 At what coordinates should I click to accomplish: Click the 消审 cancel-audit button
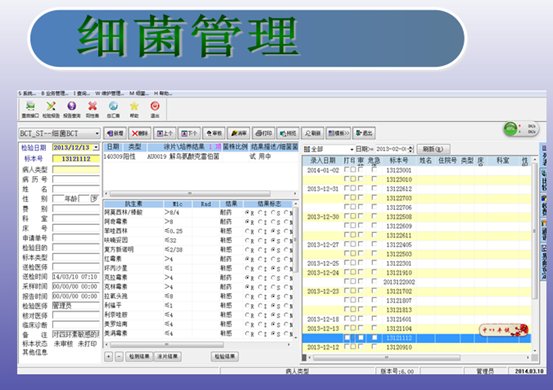pos(238,133)
